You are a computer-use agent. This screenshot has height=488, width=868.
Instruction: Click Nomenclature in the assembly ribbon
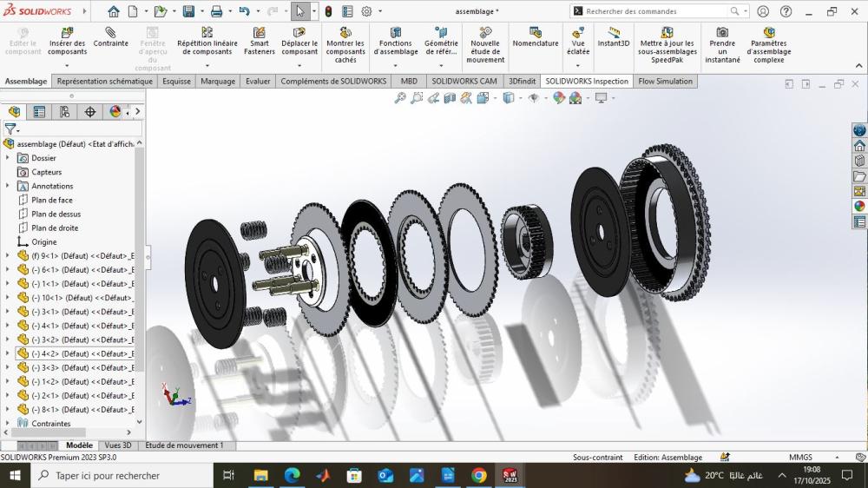point(536,37)
